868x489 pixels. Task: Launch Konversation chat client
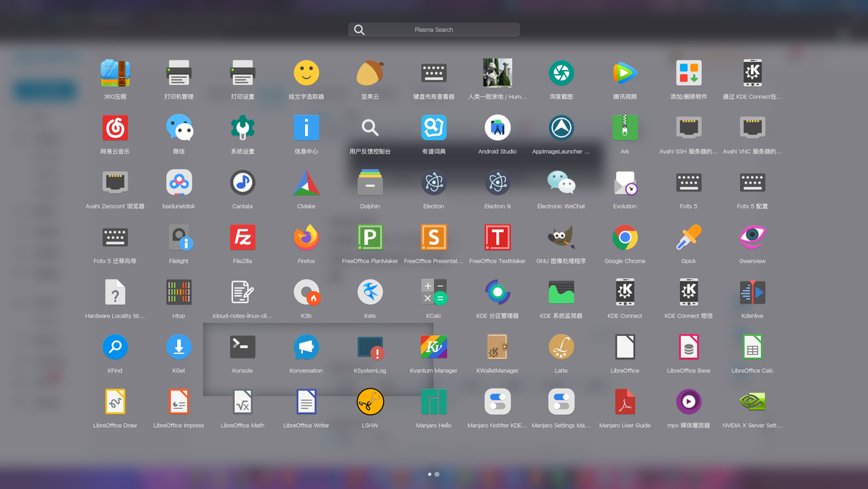point(306,347)
